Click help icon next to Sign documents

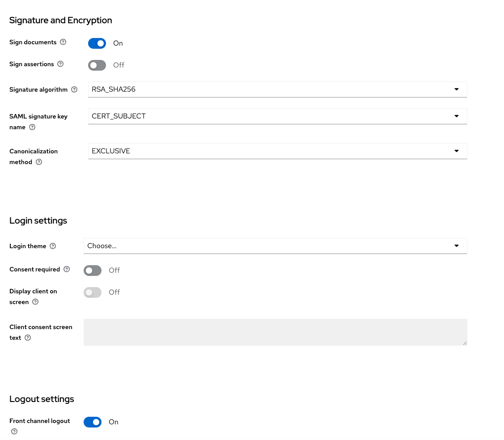coord(63,42)
